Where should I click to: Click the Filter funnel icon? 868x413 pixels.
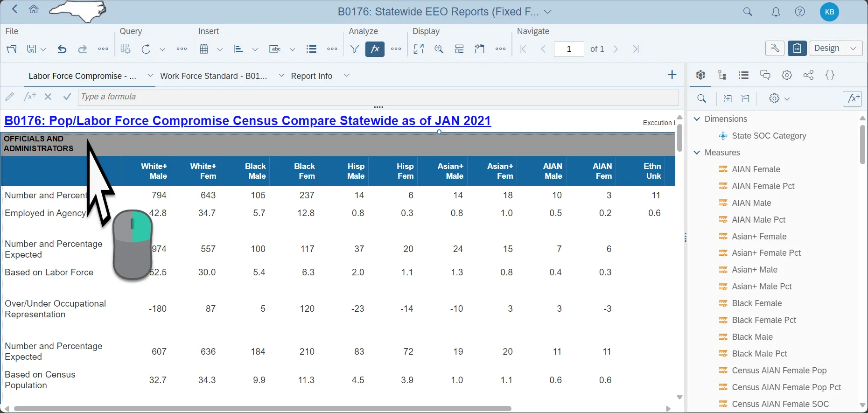pos(355,49)
